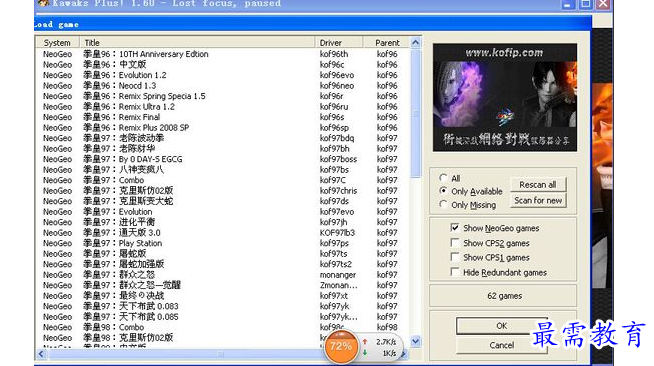Select 拳皇97：群众之怒 row
This screenshot has height=366, width=654.
222,274
